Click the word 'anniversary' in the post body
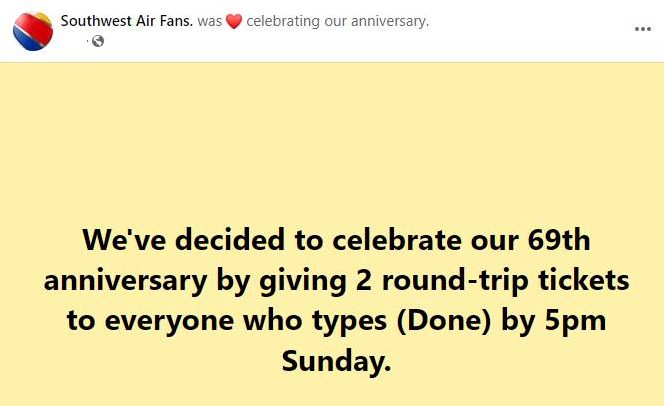Viewport: 664px width, 406px height. [x=125, y=281]
